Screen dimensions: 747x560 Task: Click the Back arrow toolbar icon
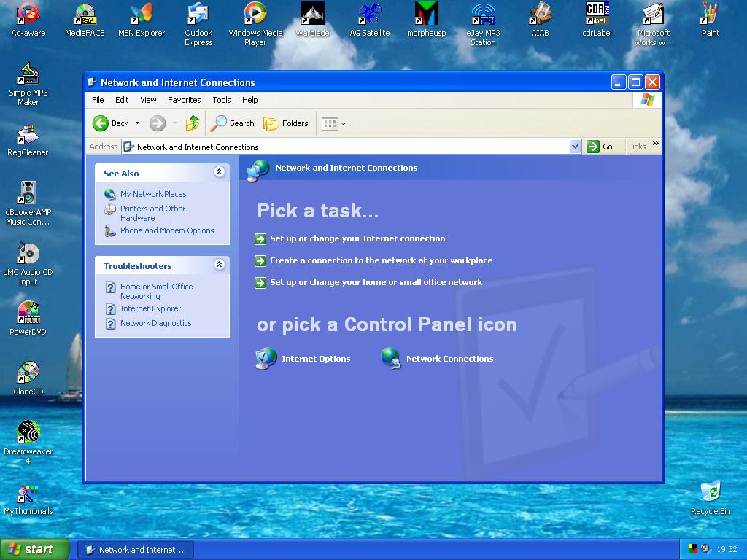coord(101,123)
